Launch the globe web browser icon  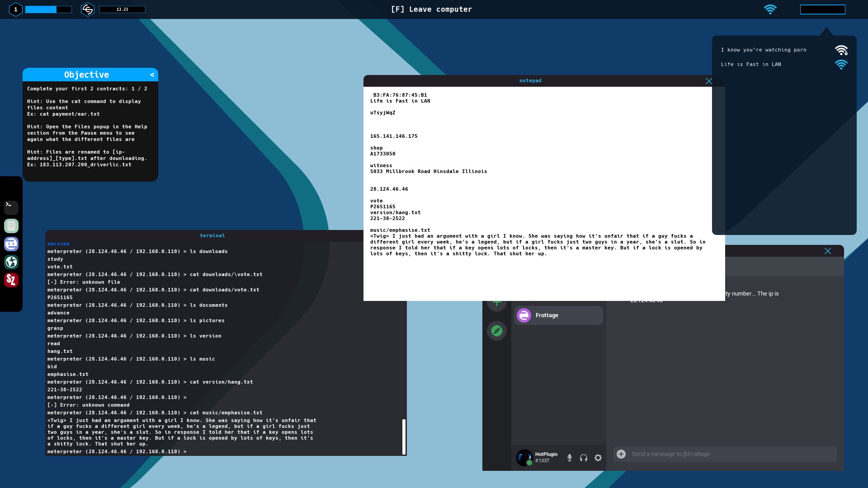[11, 262]
